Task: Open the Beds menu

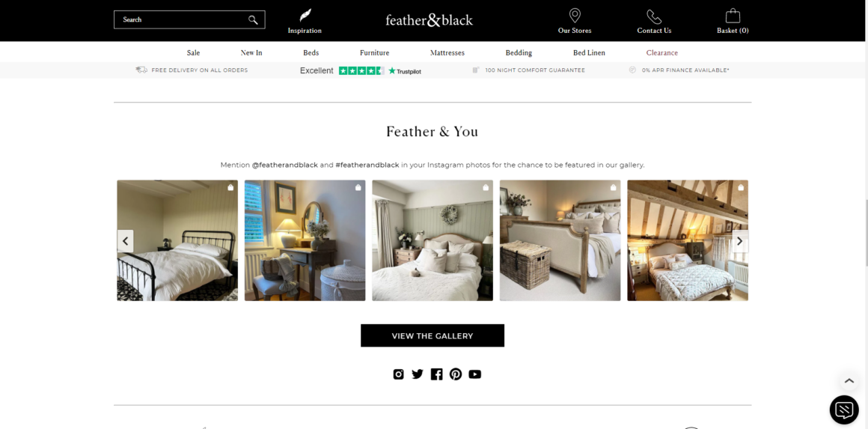Action: (x=311, y=53)
